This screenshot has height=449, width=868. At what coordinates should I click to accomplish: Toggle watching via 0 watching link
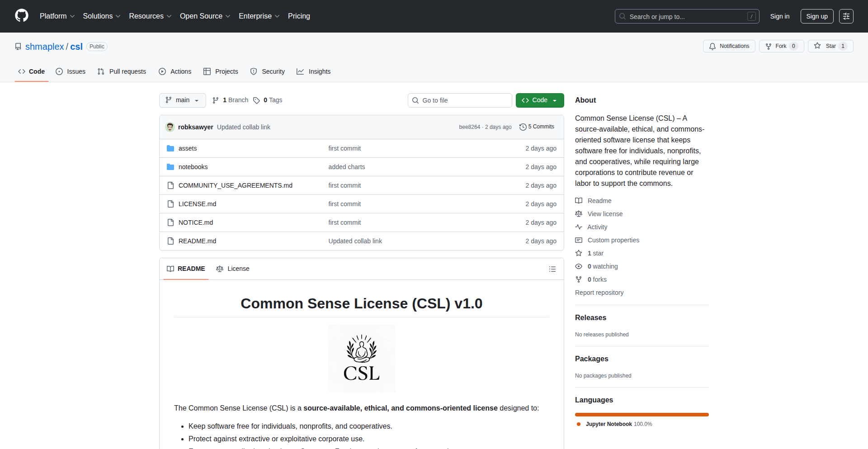[x=602, y=266]
